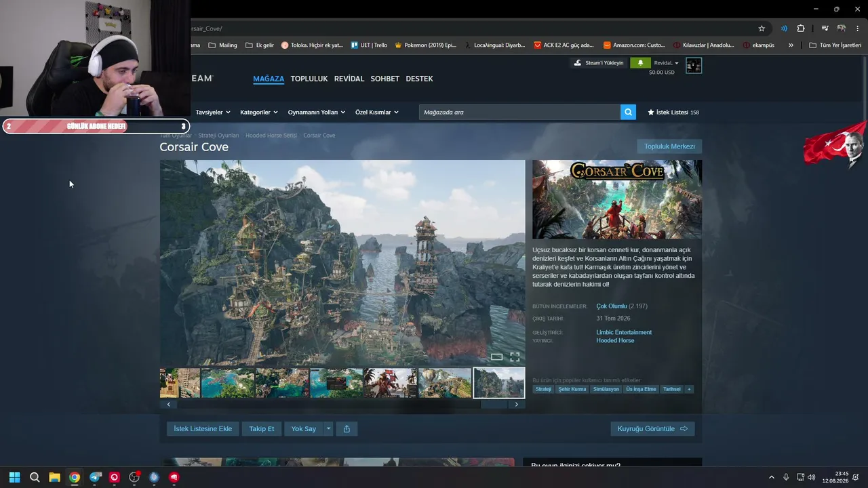868x488 pixels.
Task: Click the Mağazada ara search field
Action: [x=519, y=112]
